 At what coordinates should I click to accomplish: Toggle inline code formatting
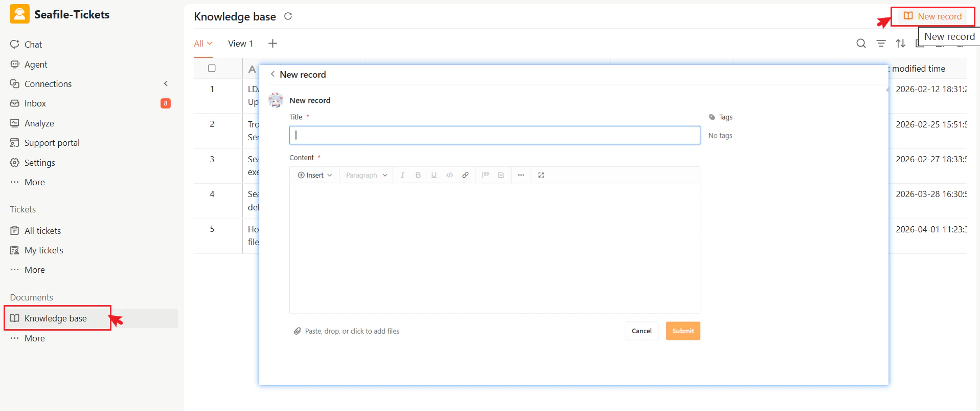(450, 175)
